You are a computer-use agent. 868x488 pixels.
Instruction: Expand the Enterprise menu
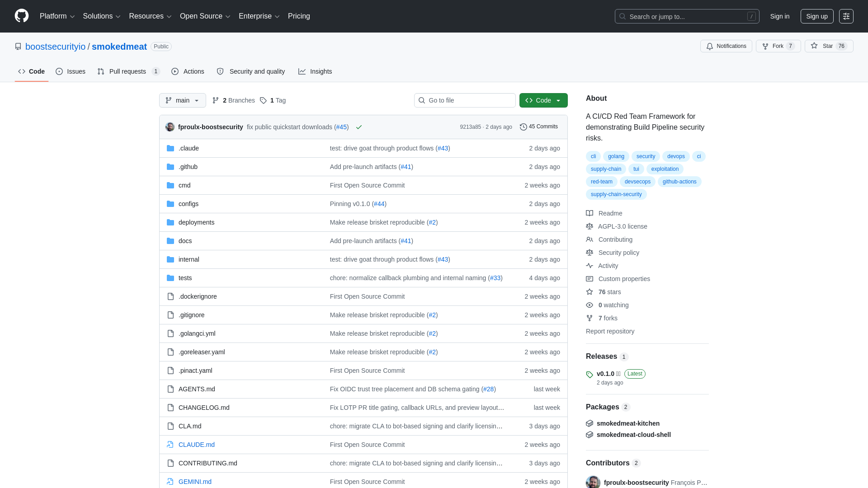(x=259, y=16)
